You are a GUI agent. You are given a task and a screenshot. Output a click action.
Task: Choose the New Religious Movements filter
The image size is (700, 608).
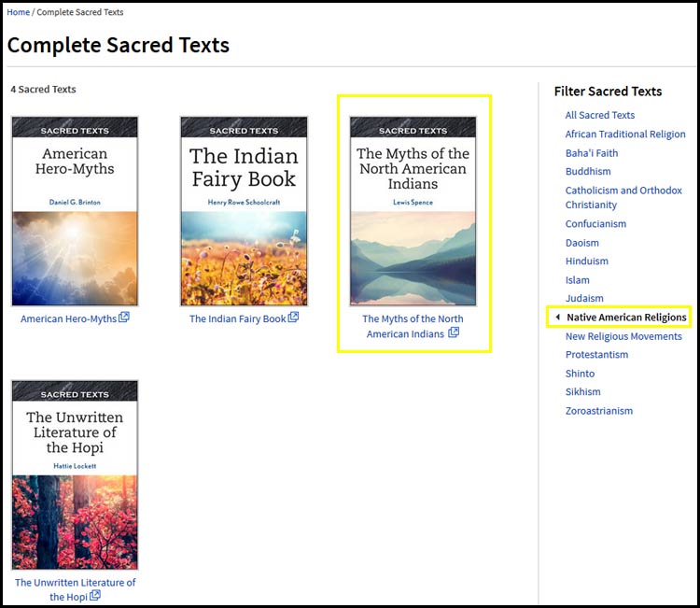(623, 336)
